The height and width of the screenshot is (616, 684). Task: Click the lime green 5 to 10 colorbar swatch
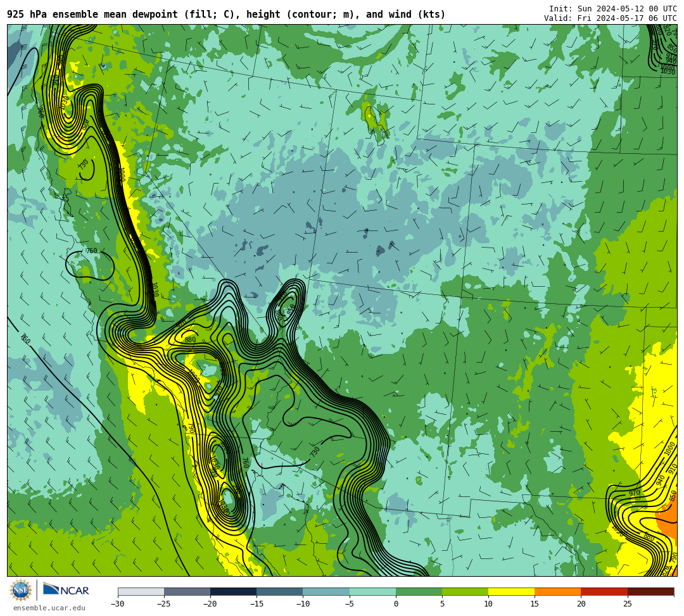click(465, 591)
